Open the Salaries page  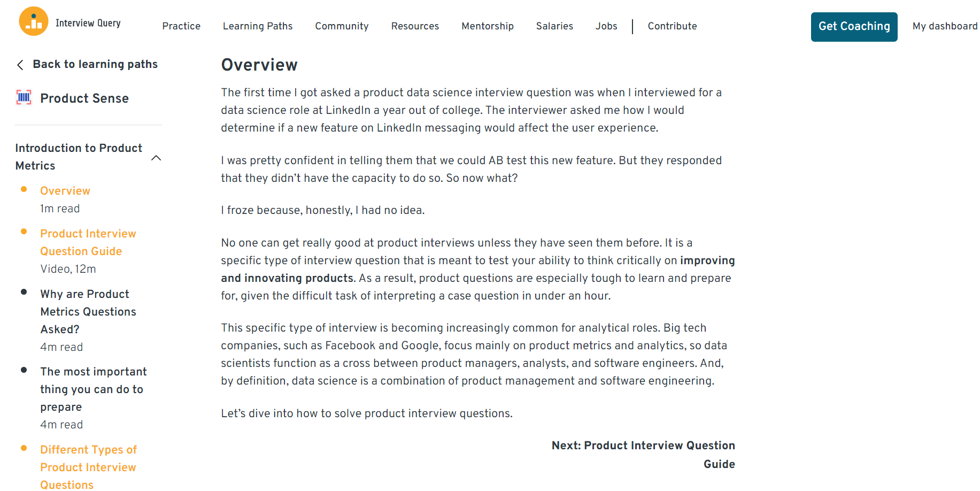tap(554, 26)
